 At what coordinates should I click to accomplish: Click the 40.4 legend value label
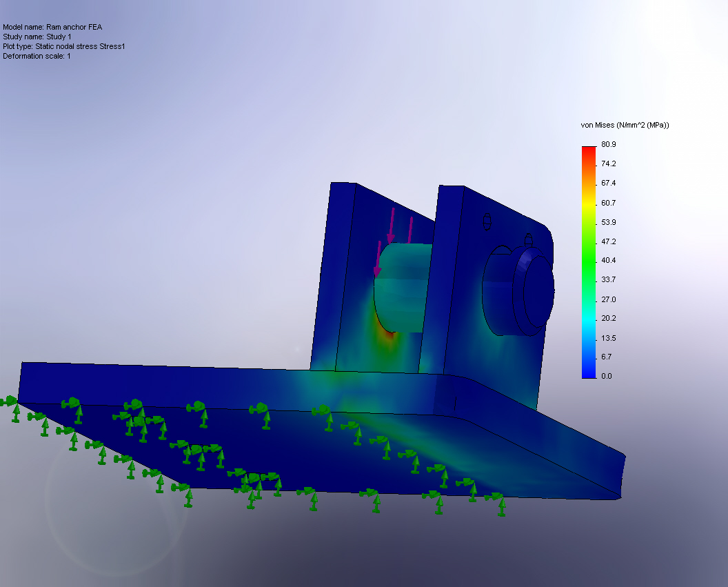tap(609, 260)
